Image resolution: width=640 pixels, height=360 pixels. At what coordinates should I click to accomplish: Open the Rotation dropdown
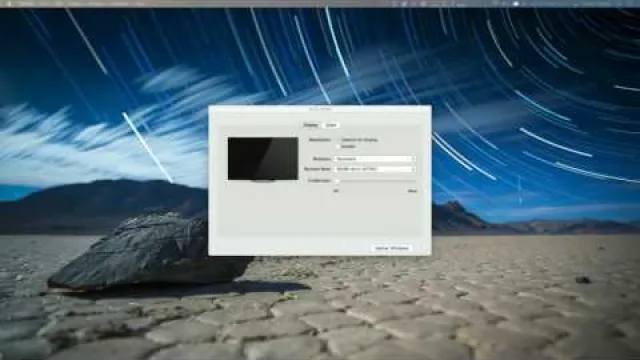click(x=375, y=159)
